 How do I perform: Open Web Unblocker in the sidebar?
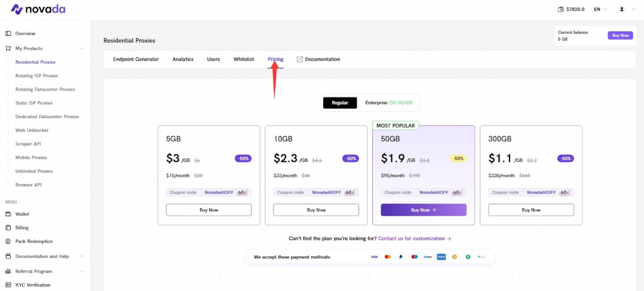point(32,130)
